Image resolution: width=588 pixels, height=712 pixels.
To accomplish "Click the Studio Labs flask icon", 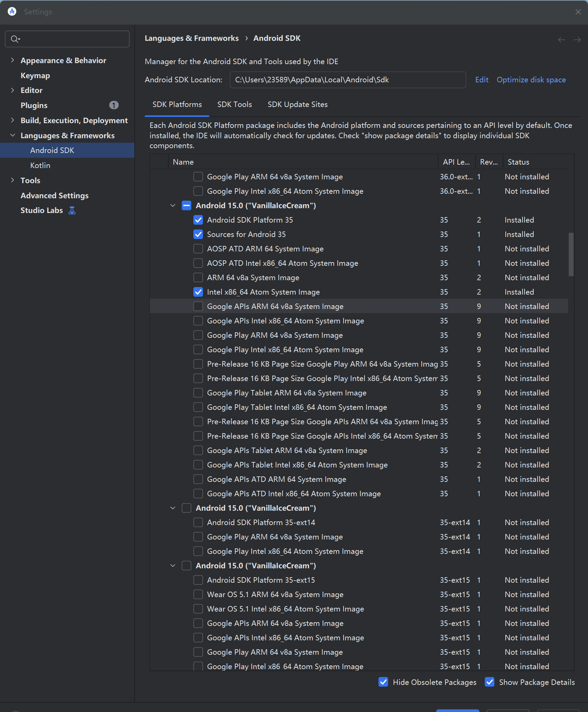I will [x=72, y=211].
